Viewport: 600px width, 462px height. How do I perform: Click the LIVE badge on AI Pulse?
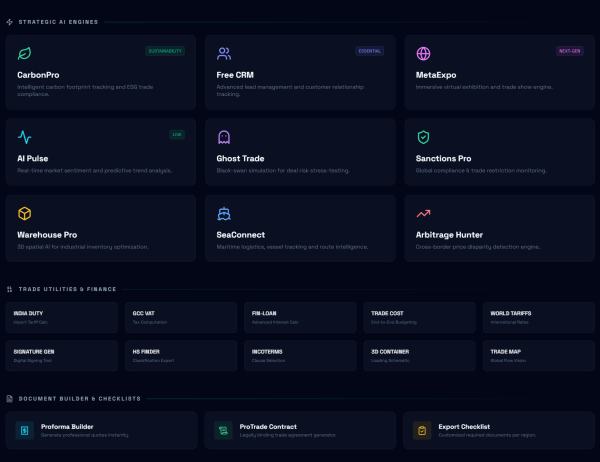[177, 134]
